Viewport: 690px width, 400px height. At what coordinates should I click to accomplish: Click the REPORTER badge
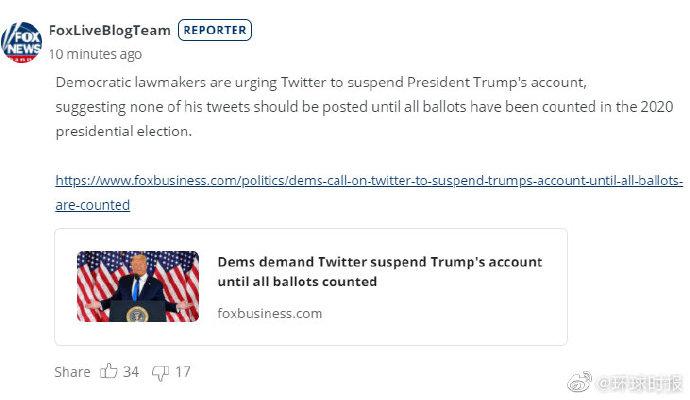(215, 30)
